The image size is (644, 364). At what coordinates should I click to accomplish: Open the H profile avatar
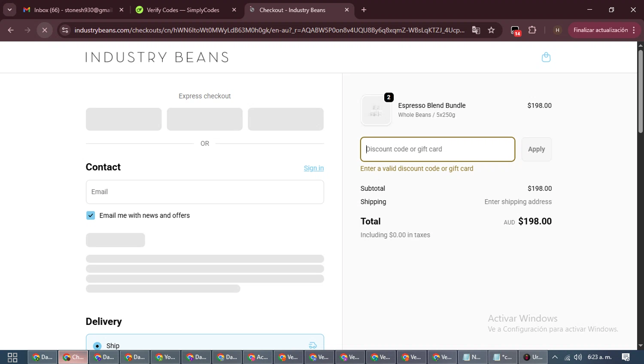(557, 30)
